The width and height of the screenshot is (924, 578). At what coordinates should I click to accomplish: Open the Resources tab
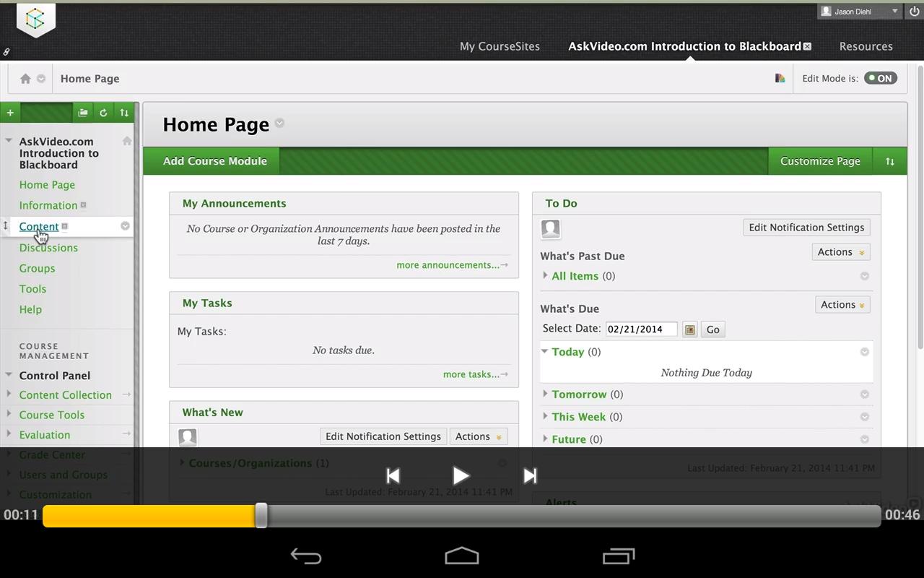point(866,46)
